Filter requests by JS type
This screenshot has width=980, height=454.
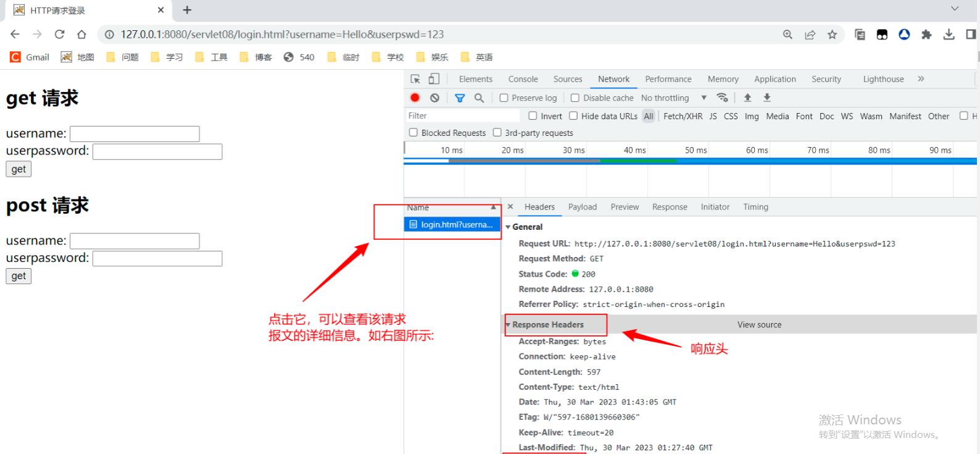coord(713,116)
